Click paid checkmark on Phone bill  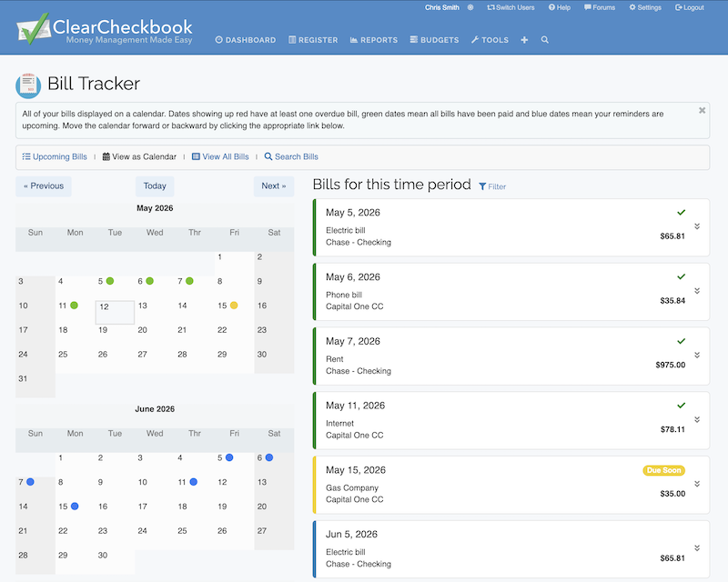(681, 276)
